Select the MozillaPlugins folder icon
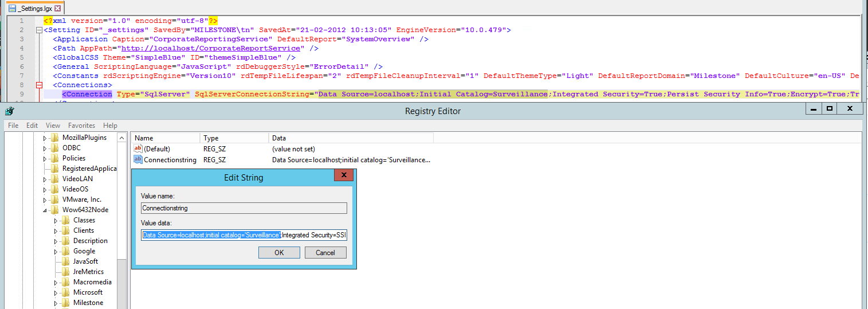Viewport: 868px width, 309px height. point(55,138)
